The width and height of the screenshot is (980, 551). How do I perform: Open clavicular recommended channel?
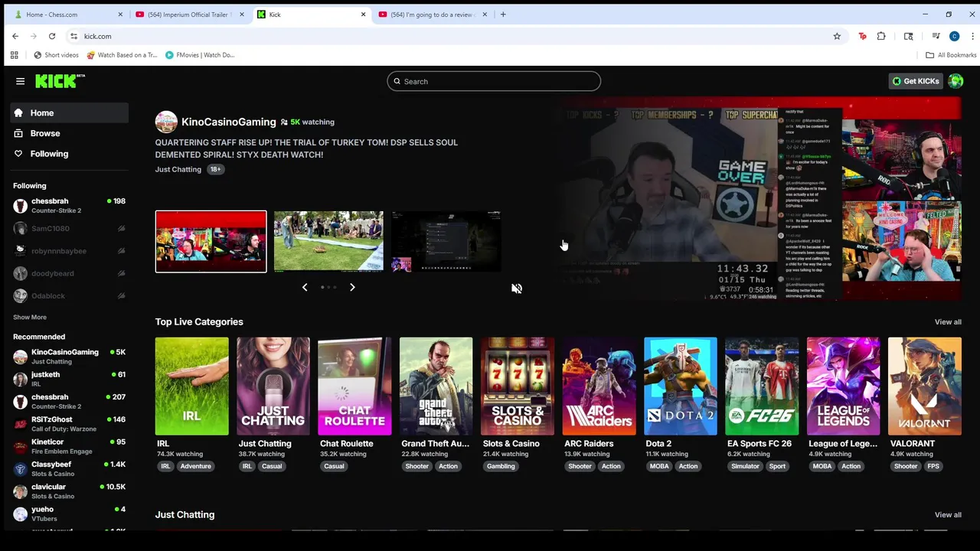pos(70,491)
